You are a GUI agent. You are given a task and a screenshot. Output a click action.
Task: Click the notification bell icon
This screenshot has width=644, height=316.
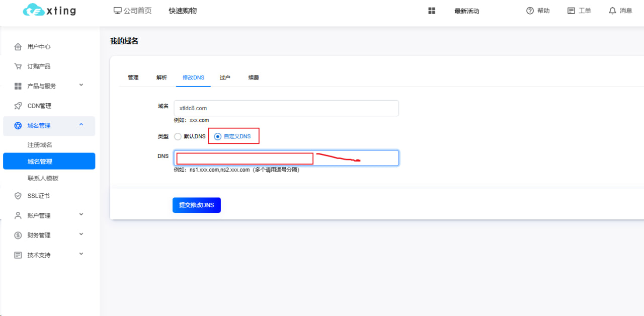(x=612, y=11)
